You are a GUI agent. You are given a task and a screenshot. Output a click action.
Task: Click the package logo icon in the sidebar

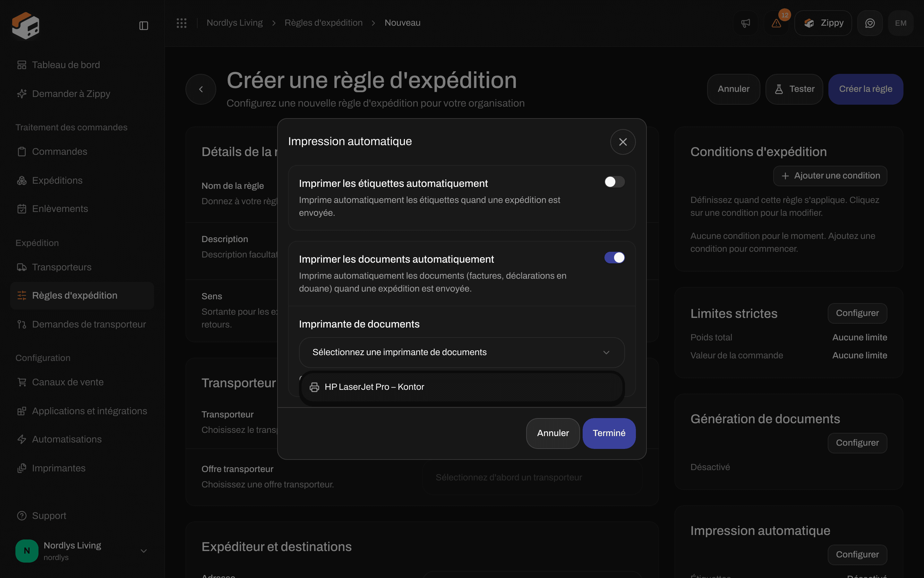point(26,25)
